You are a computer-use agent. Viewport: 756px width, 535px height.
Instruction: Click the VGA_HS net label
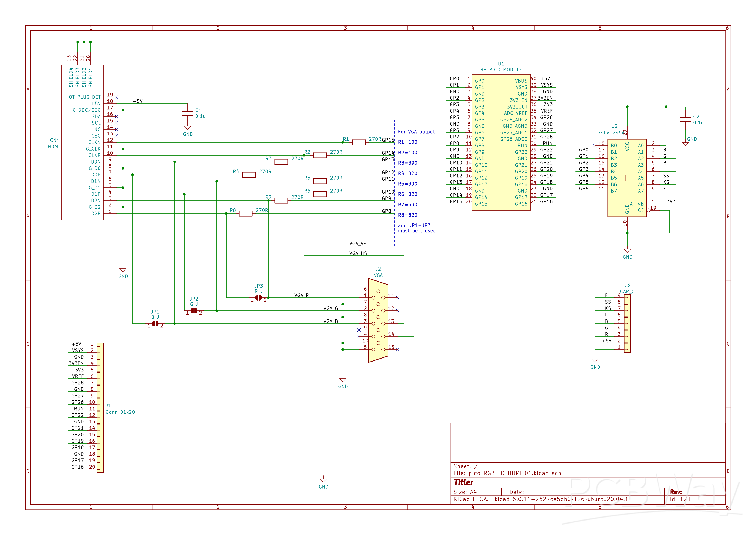(x=358, y=253)
